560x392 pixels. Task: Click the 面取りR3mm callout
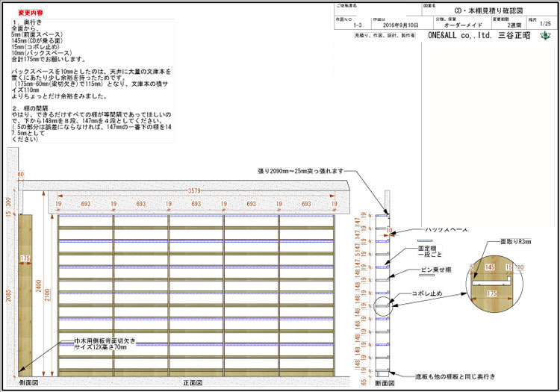tap(516, 242)
